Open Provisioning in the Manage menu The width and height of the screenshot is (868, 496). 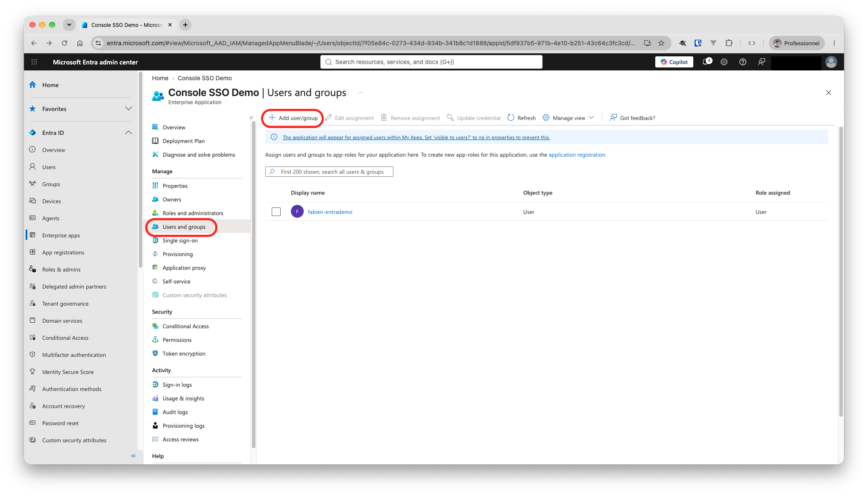pyautogui.click(x=178, y=254)
